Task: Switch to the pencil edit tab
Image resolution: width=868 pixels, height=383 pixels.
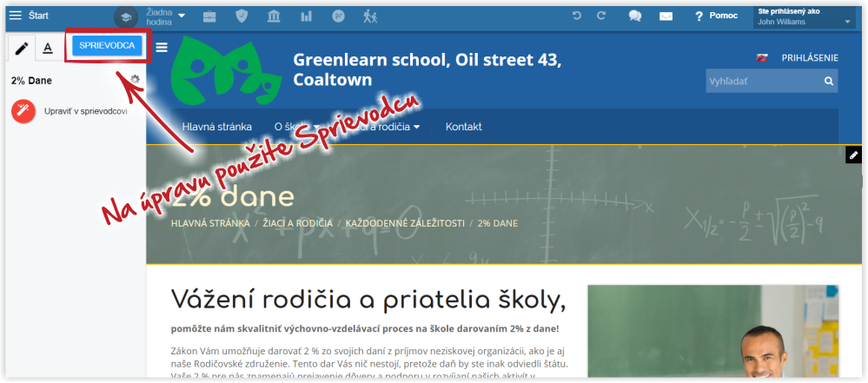Action: coord(22,48)
